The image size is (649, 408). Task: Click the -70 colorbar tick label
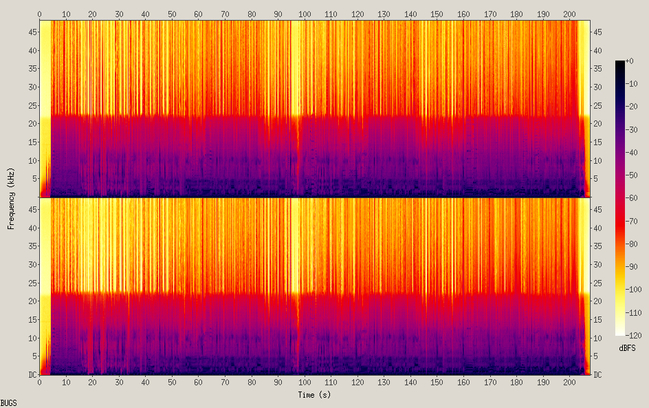(632, 221)
